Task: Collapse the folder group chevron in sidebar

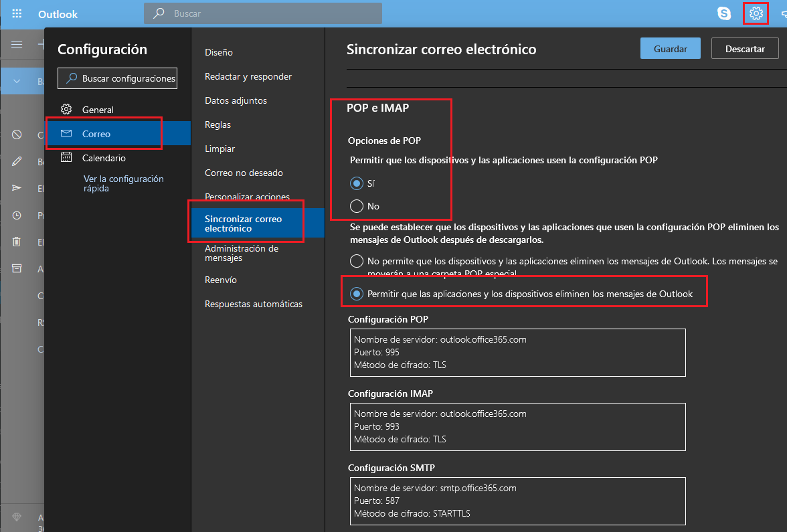Action: coord(17,81)
